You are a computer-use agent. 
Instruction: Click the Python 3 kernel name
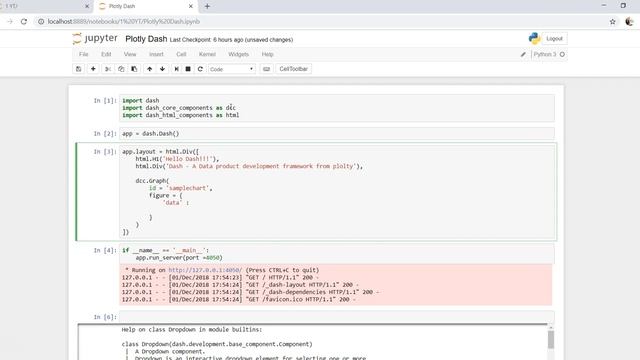pos(544,54)
